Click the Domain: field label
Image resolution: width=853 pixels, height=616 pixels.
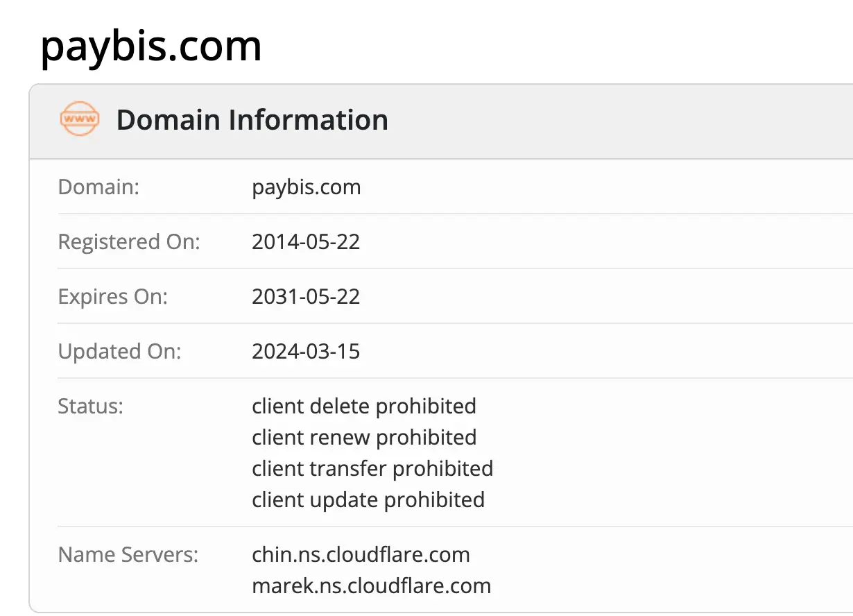coord(98,187)
